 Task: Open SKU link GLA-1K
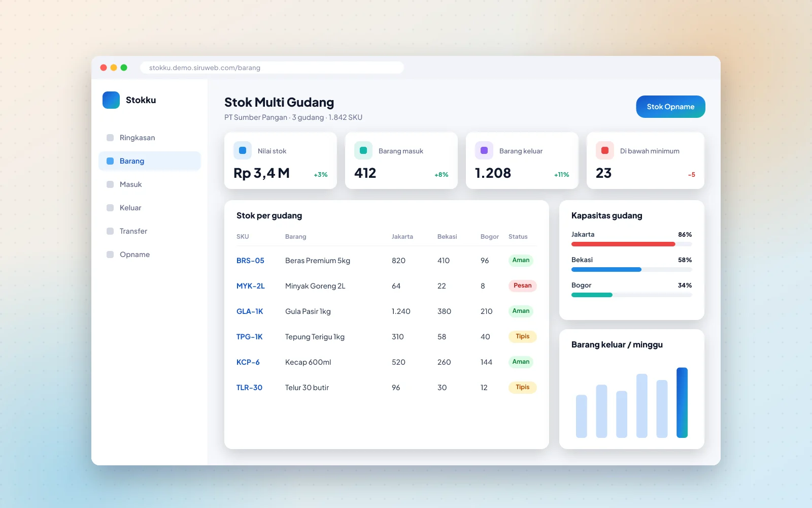click(250, 311)
